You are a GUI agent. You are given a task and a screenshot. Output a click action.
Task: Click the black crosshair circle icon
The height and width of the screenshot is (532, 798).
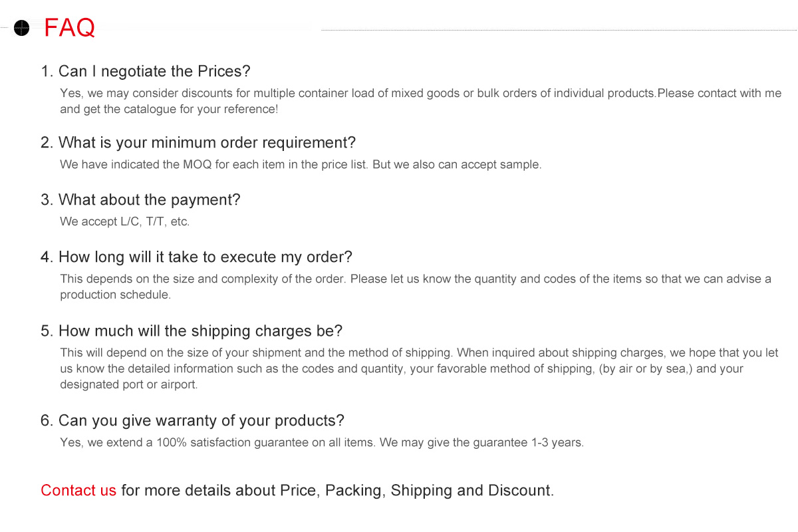coord(22,28)
